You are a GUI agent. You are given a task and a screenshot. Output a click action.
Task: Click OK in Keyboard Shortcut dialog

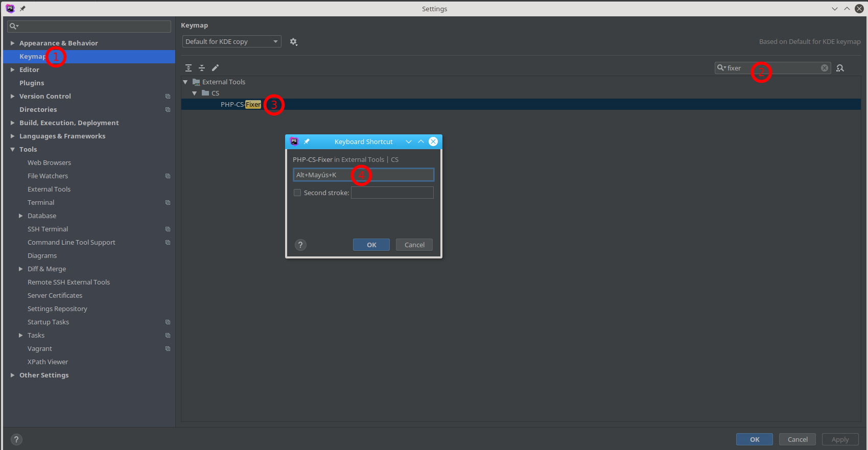click(x=371, y=245)
